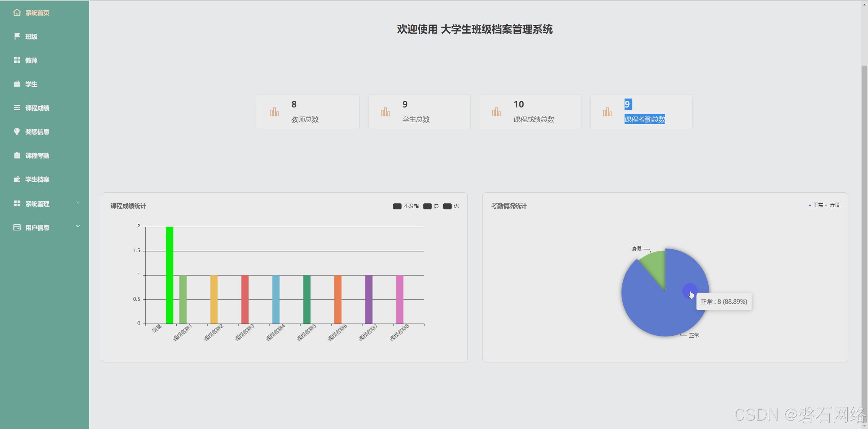This screenshot has height=429, width=868.
Task: Select the 系统首页 home icon
Action: pos(17,13)
